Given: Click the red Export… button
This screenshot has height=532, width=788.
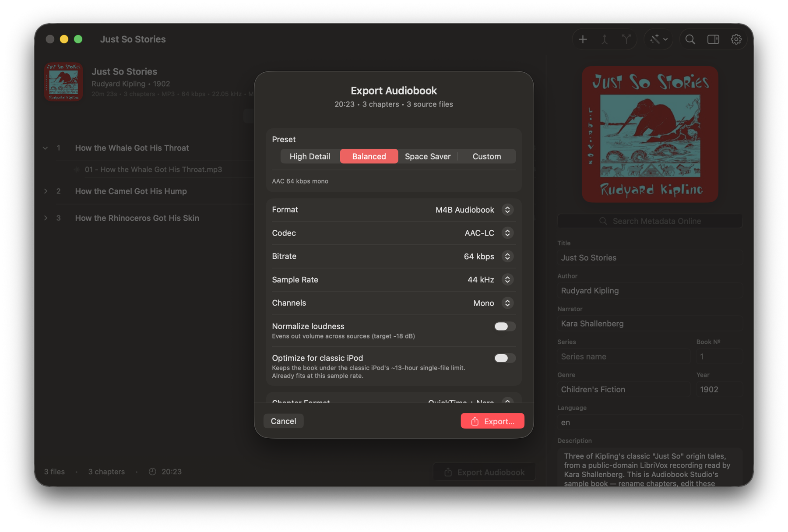Looking at the screenshot, I should tap(492, 421).
